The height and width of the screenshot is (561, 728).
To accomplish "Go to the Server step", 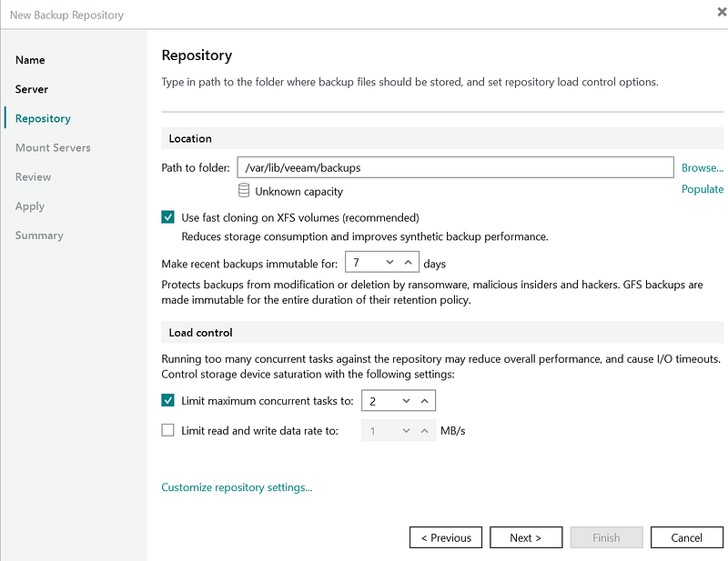I will coord(32,89).
